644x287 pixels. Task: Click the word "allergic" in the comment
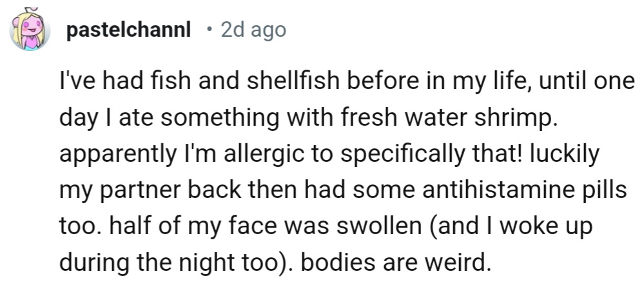click(x=224, y=156)
